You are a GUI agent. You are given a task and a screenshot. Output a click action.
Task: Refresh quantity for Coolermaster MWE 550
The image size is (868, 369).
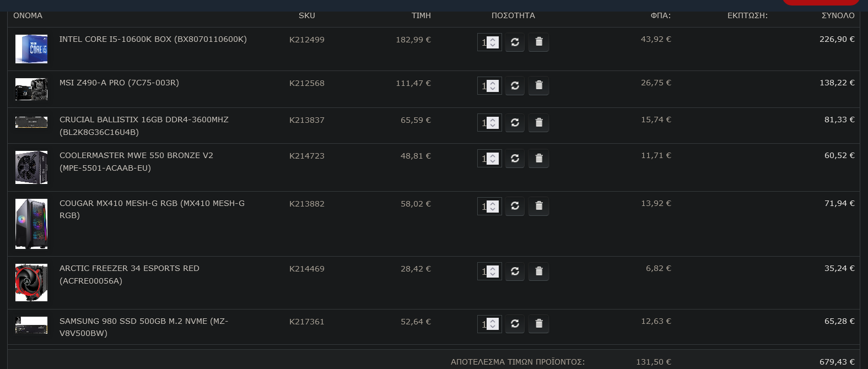[515, 158]
